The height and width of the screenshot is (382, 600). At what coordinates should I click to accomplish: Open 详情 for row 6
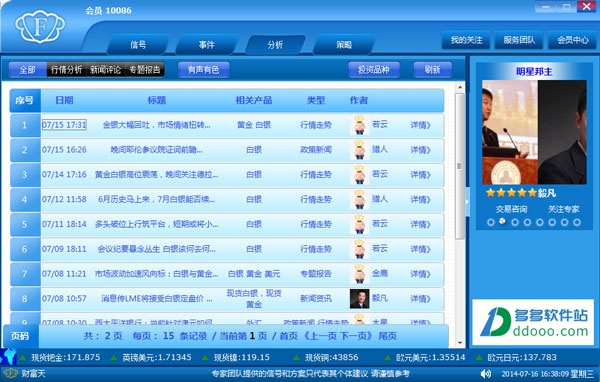[x=421, y=249]
